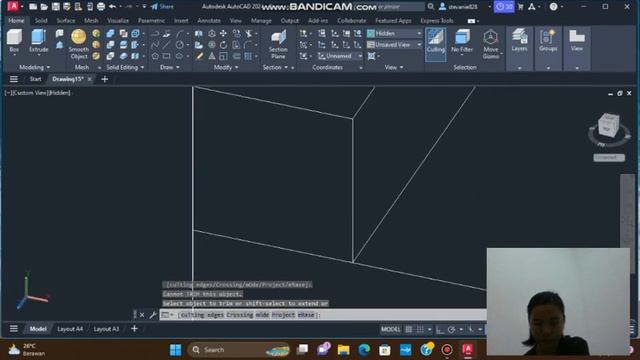640x360 pixels.
Task: Open File Explorer from the taskbar
Action: [x=343, y=350]
